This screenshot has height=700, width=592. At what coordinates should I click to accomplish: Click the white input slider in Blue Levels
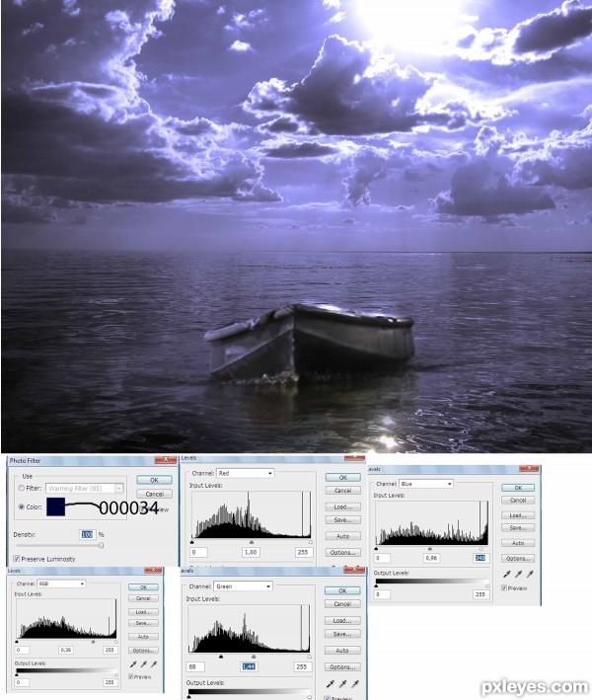point(481,549)
